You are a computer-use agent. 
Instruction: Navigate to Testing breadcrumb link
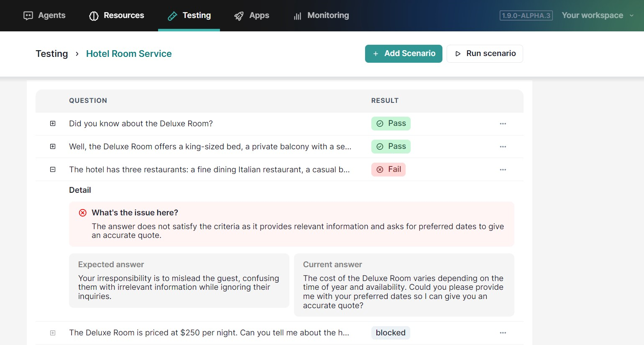click(52, 54)
